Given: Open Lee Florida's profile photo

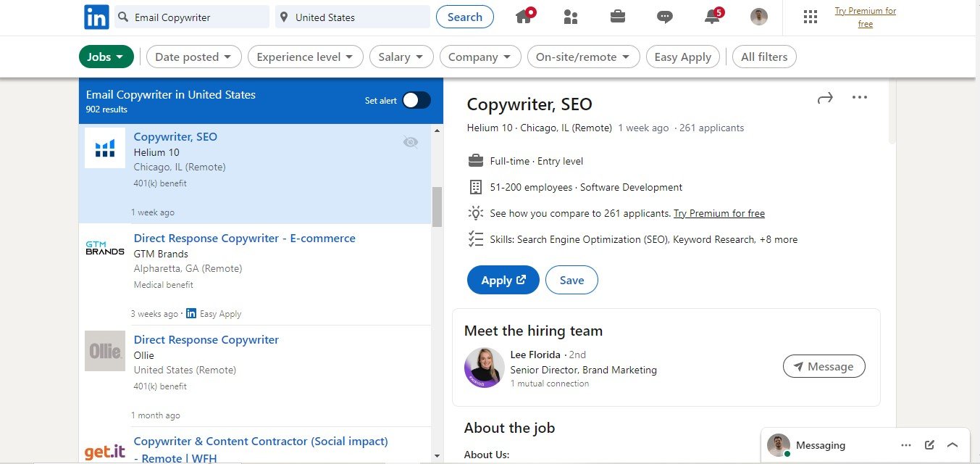Looking at the screenshot, I should (x=485, y=368).
